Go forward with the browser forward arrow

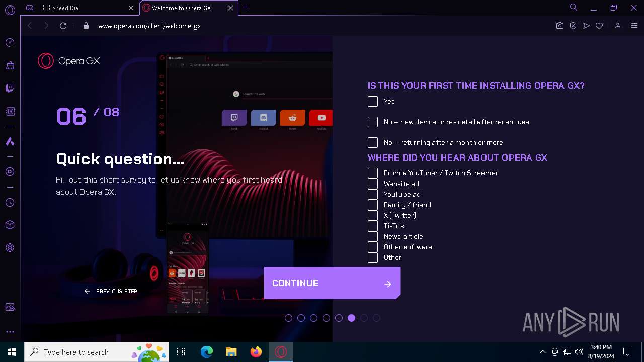46,26
